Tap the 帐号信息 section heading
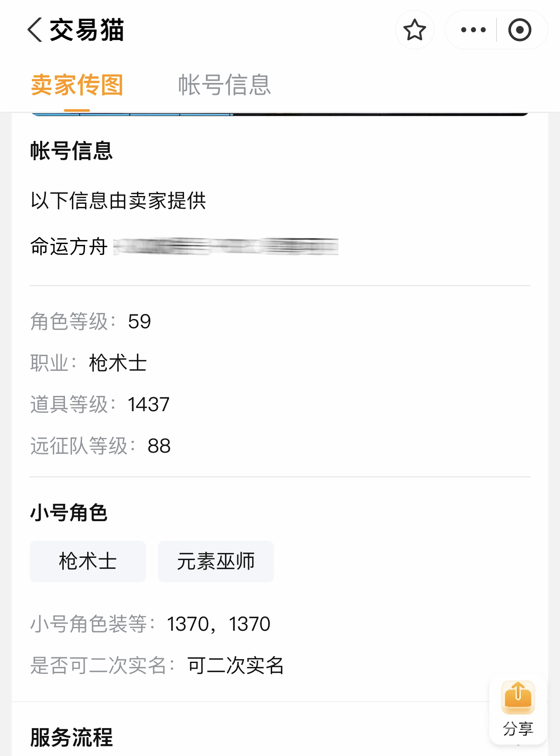560x756 pixels. coord(72,151)
